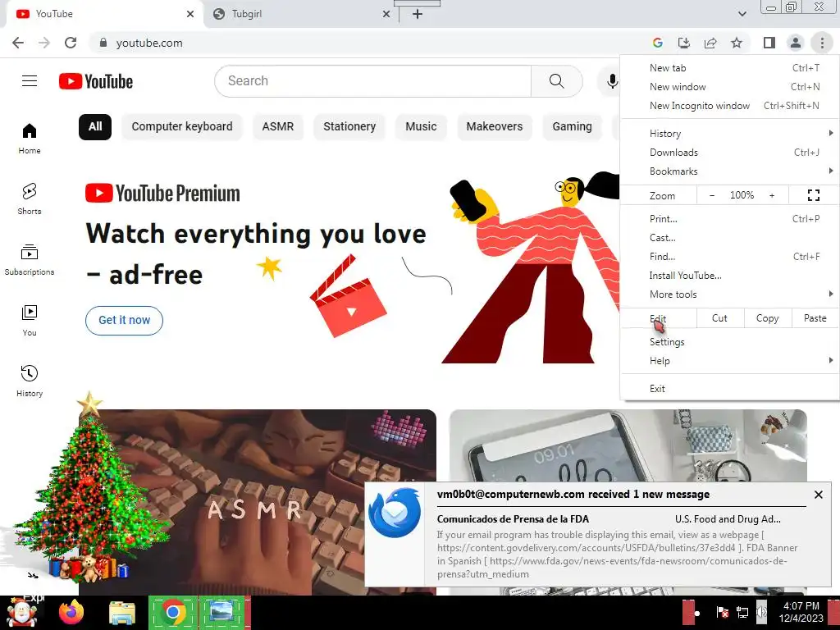Click the Google icon in address bar
This screenshot has height=630, width=840.
657,43
